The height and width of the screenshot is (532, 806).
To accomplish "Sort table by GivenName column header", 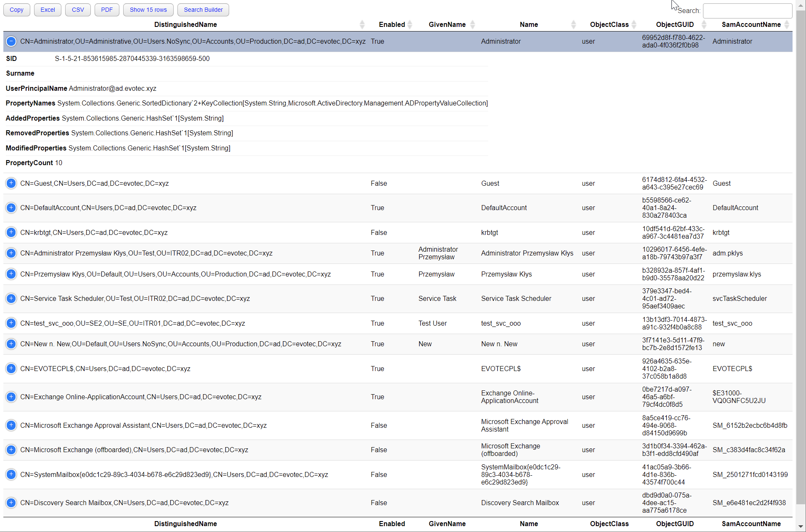I will (x=447, y=24).
